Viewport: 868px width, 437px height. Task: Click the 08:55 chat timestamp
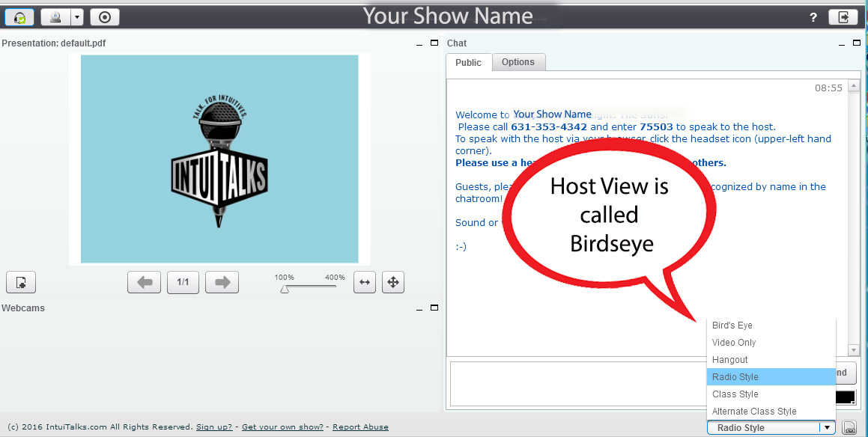click(829, 88)
